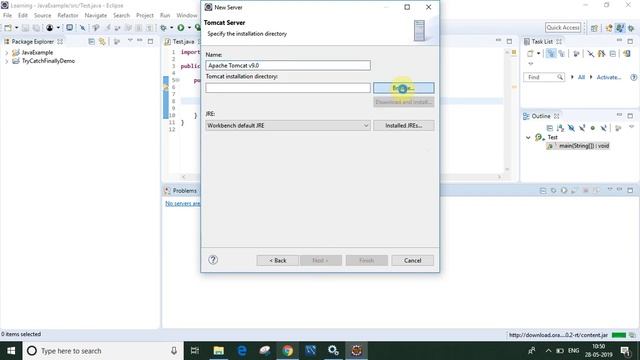The width and height of the screenshot is (640, 360).
Task: Edit the server Name field
Action: tap(288, 65)
